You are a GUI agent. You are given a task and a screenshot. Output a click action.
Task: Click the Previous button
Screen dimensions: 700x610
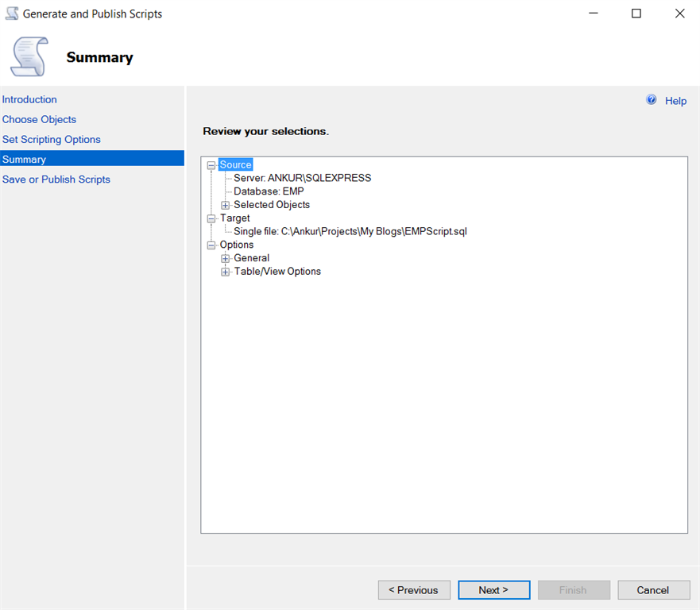[x=414, y=589]
